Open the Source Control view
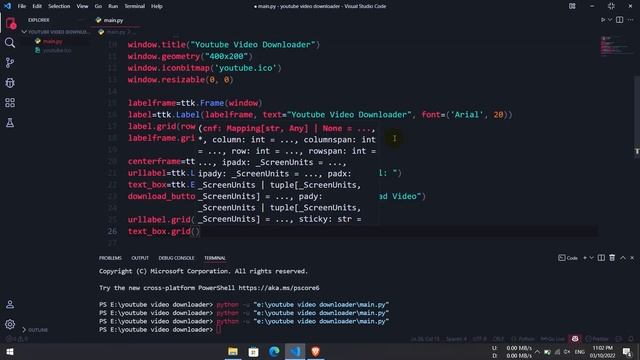This screenshot has width=640, height=360. (x=10, y=63)
